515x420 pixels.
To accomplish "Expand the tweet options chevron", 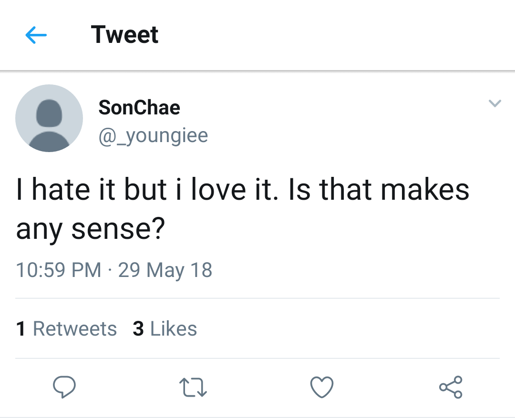I will click(x=495, y=103).
